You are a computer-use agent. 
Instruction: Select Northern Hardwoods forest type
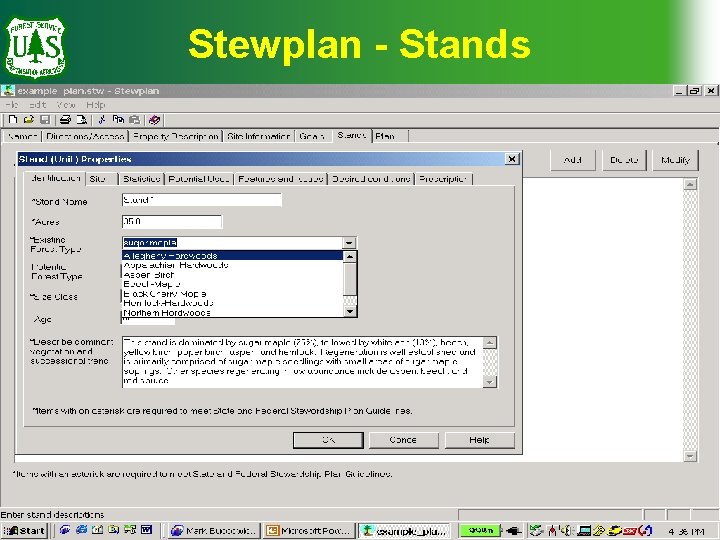point(233,313)
